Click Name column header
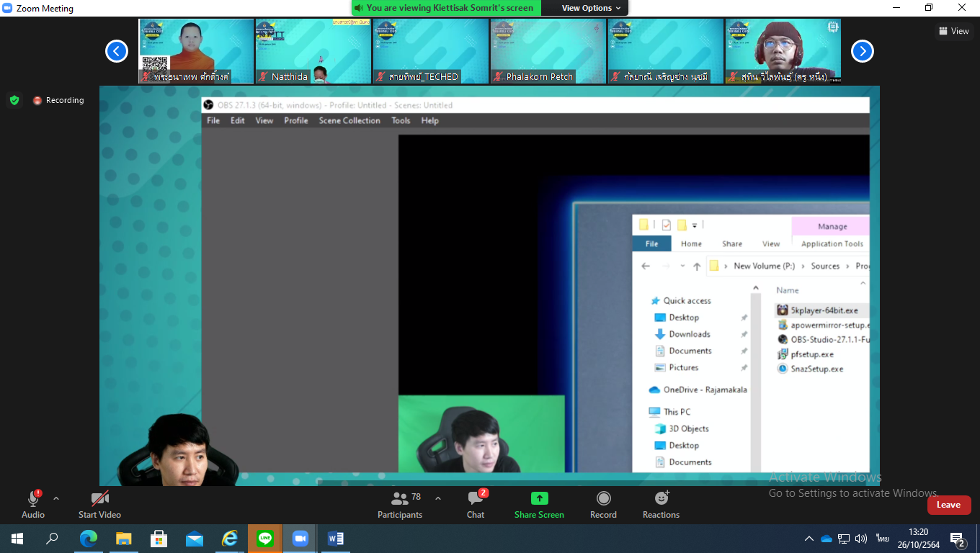The height and width of the screenshot is (553, 980). pos(788,290)
